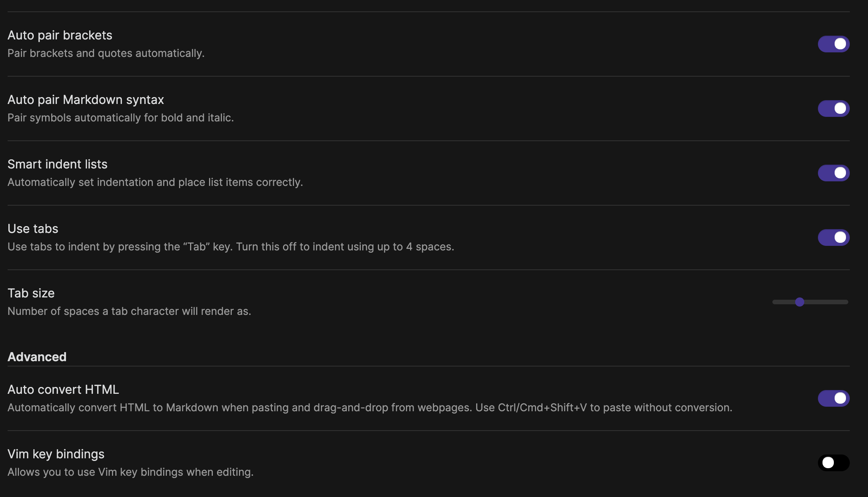Select the Tab size setting title

pos(31,293)
